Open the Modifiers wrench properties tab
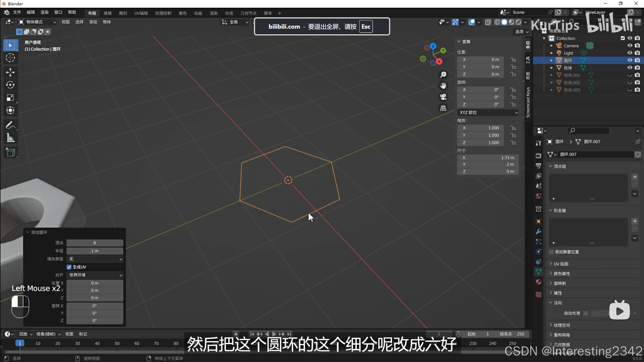644x362 pixels. pos(538,232)
